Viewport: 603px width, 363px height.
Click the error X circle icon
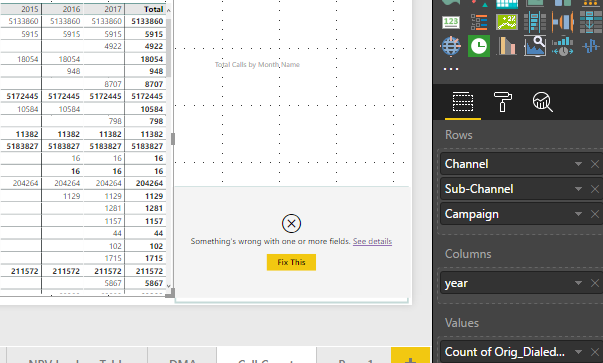tap(292, 223)
